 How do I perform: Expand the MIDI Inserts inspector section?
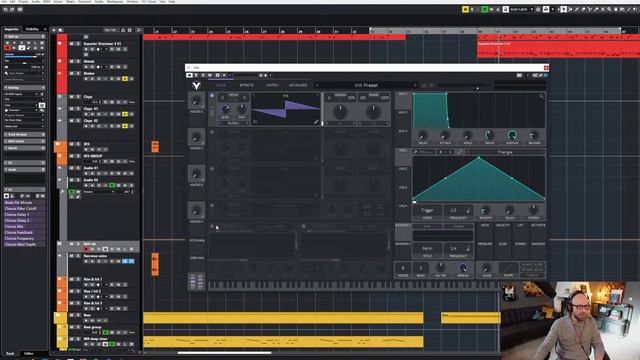coord(24,141)
